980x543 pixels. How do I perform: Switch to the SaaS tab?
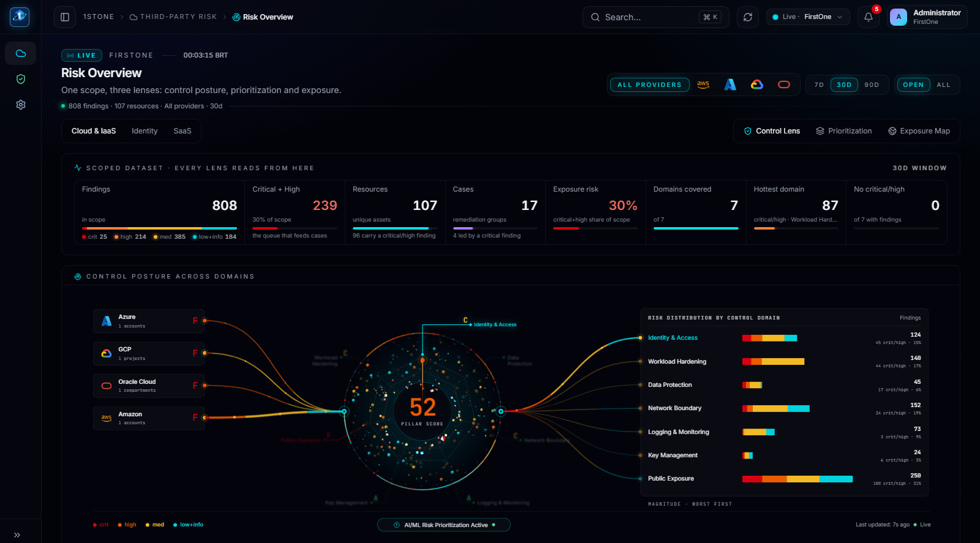pos(183,131)
